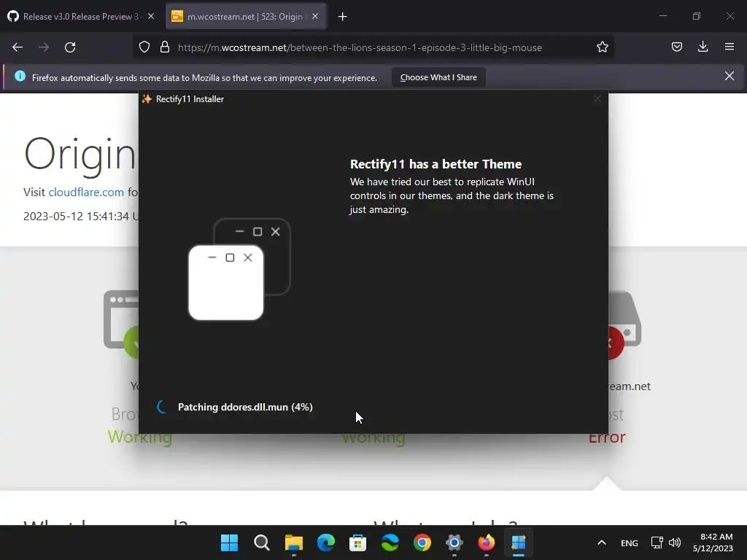
Task: Open Settings gear from taskbar
Action: pos(454,542)
